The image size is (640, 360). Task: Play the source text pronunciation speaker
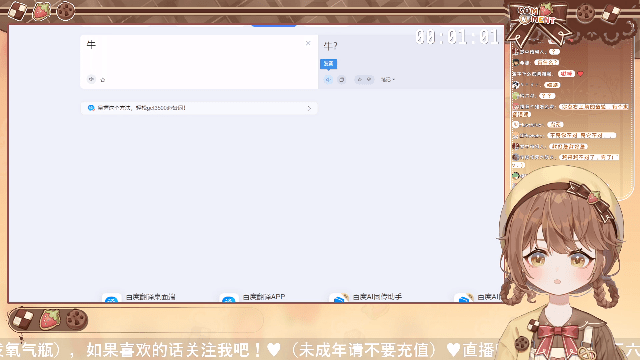coord(91,79)
